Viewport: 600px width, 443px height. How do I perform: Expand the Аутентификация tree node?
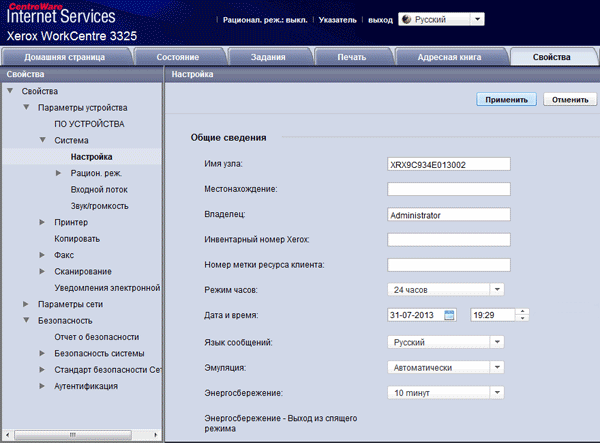pyautogui.click(x=42, y=386)
